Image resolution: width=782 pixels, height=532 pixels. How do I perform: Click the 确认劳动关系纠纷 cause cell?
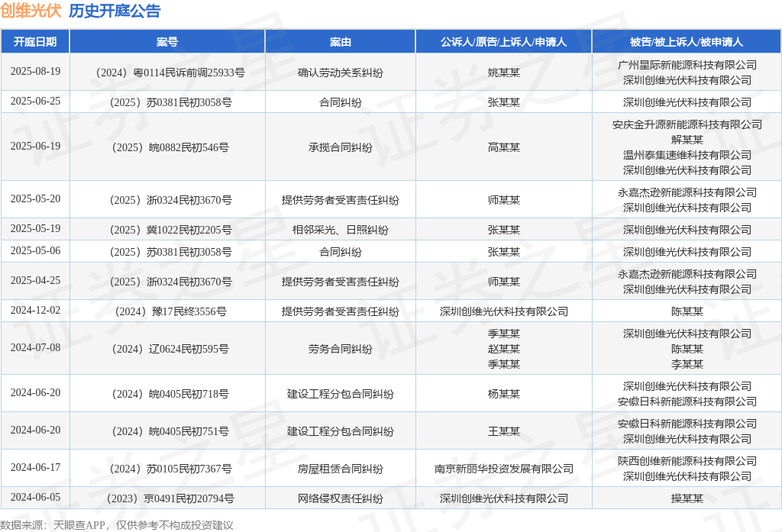(340, 73)
